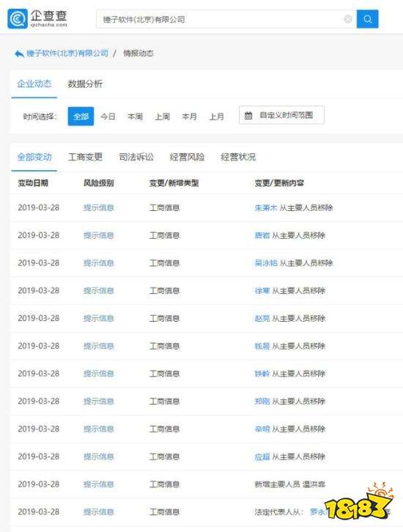Screen dimensions: 403x532
Task: Select the 全部 time filter
Action: coord(81,117)
